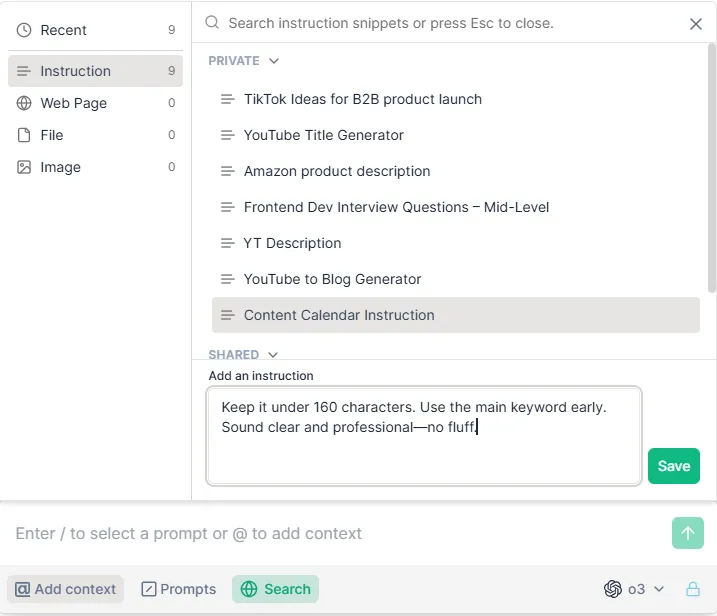Send the message with the arrow button
717x616 pixels.
(x=687, y=533)
